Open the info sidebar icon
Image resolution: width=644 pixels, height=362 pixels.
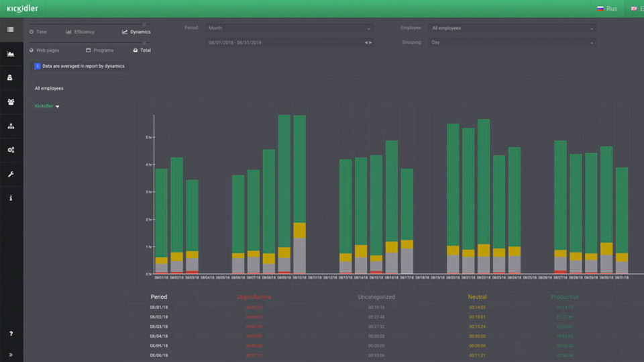[11, 198]
